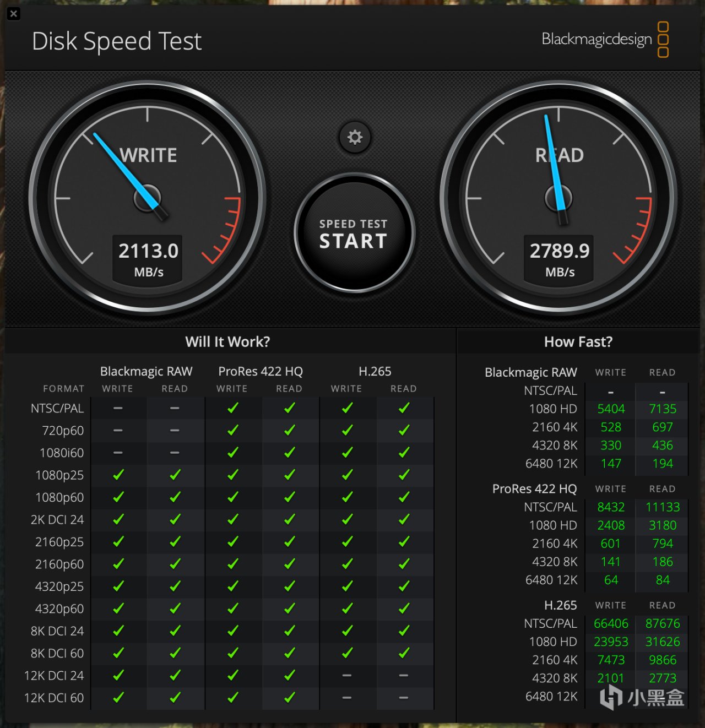Select the 12K DCI 24 format label
Screen dimensions: 705x728
pyautogui.click(x=54, y=675)
